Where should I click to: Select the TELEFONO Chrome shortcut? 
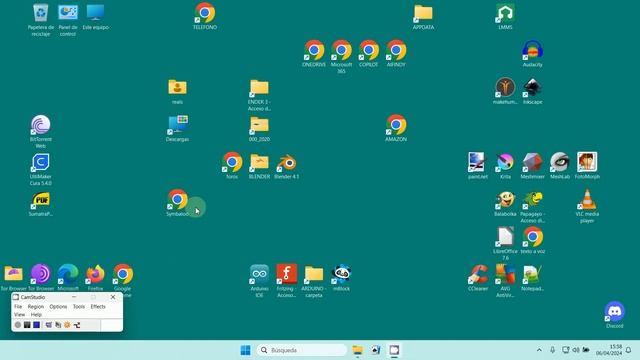click(205, 16)
